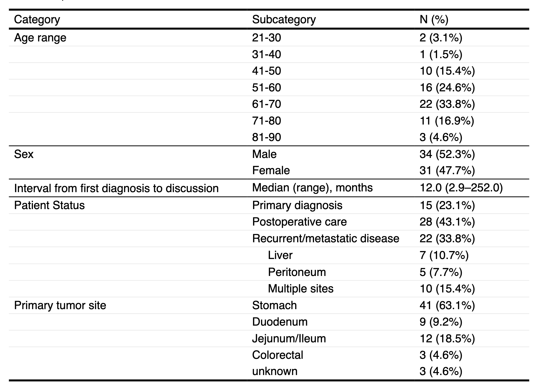
Task: Click the Male subcategory cell
Action: click(x=264, y=154)
